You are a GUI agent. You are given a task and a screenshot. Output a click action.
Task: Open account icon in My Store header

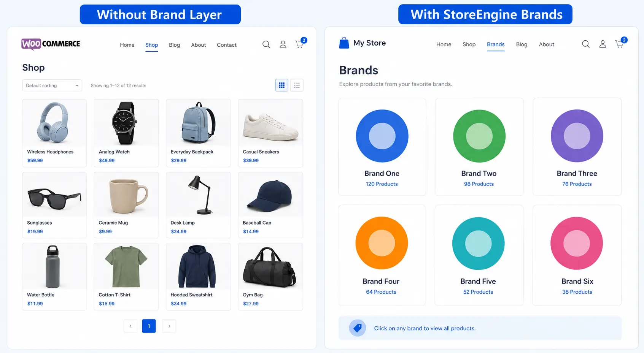pyautogui.click(x=603, y=44)
